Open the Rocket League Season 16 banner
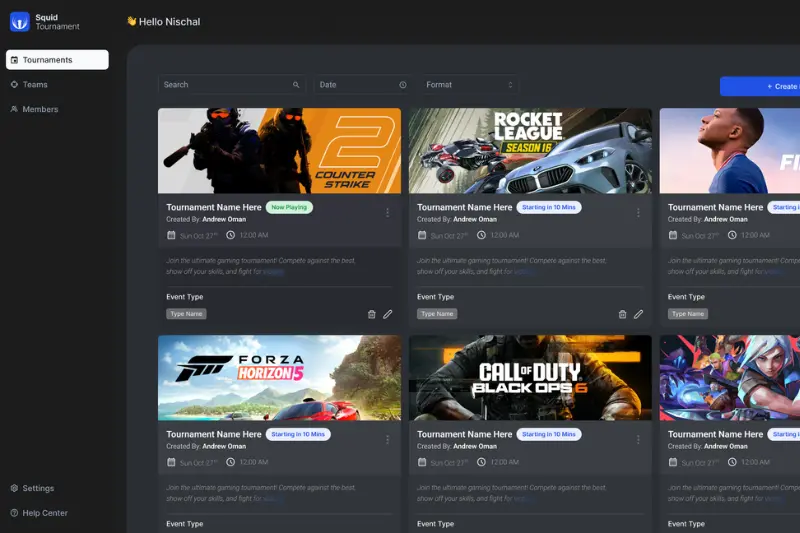 tap(530, 150)
